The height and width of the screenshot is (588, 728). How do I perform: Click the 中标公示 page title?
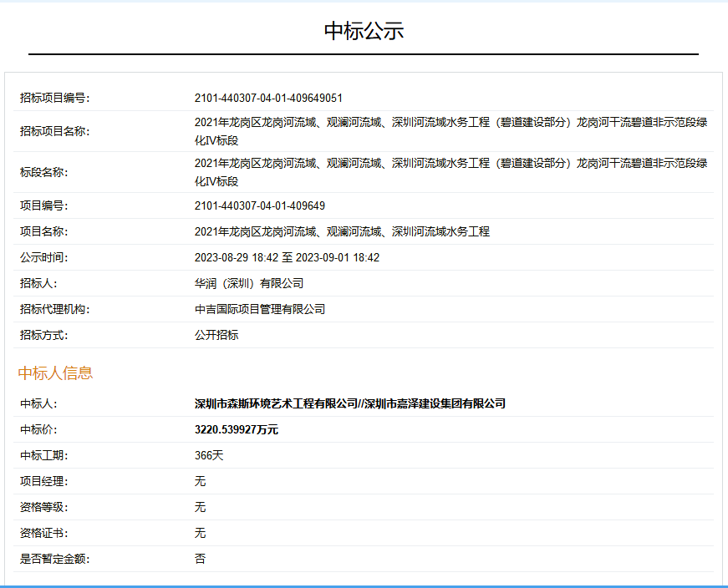364,31
